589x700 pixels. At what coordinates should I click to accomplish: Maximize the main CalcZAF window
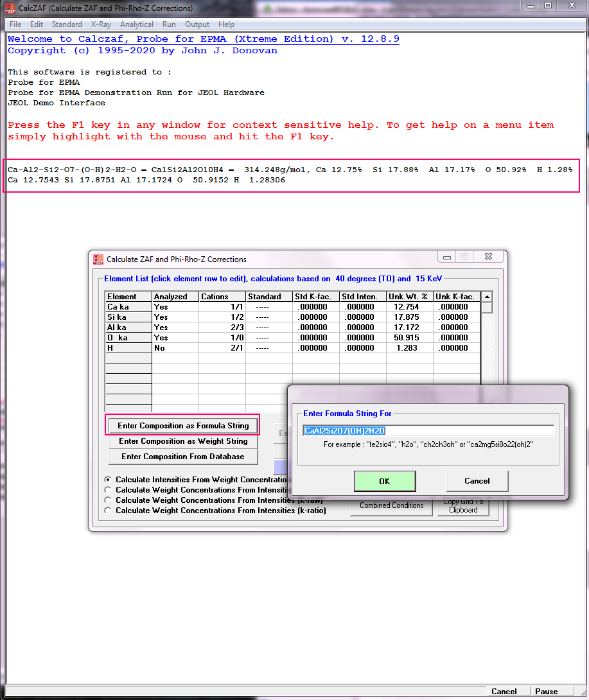click(x=548, y=6)
